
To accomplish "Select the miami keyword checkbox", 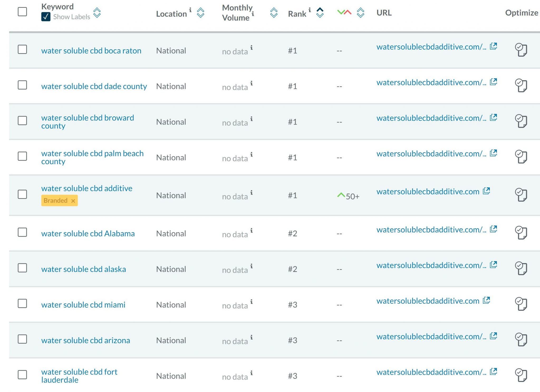I will point(22,304).
